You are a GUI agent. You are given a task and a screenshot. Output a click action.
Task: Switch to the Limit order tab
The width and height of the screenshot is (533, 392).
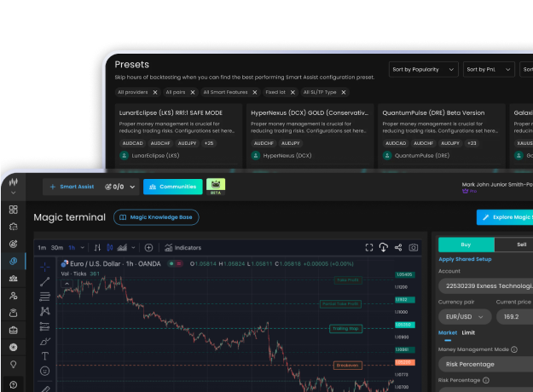pyautogui.click(x=469, y=332)
